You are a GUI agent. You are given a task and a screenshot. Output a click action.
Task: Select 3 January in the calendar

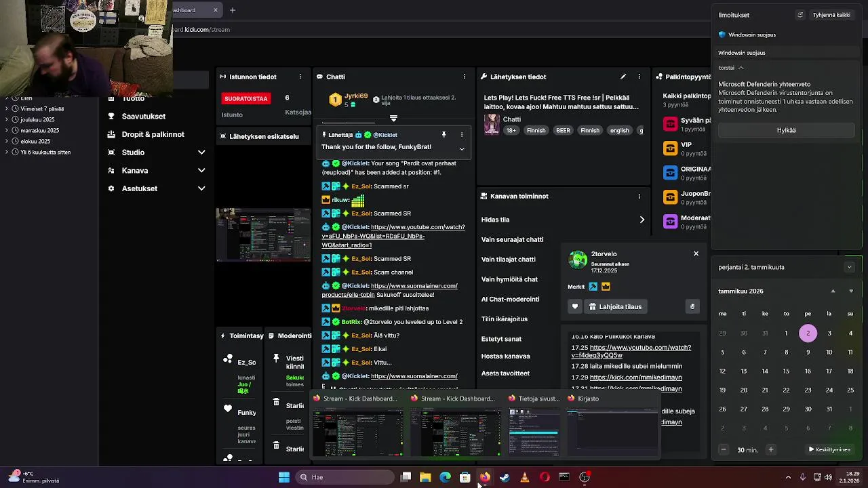point(829,333)
